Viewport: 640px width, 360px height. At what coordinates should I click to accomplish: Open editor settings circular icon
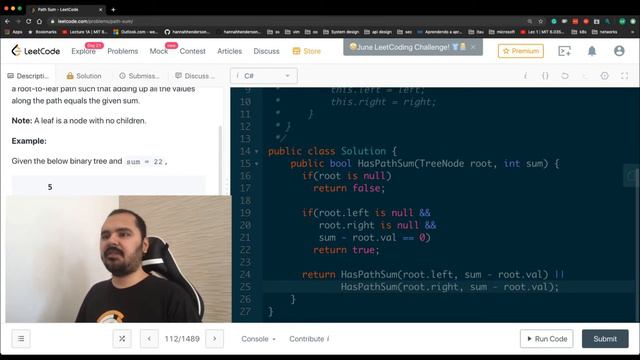604,76
